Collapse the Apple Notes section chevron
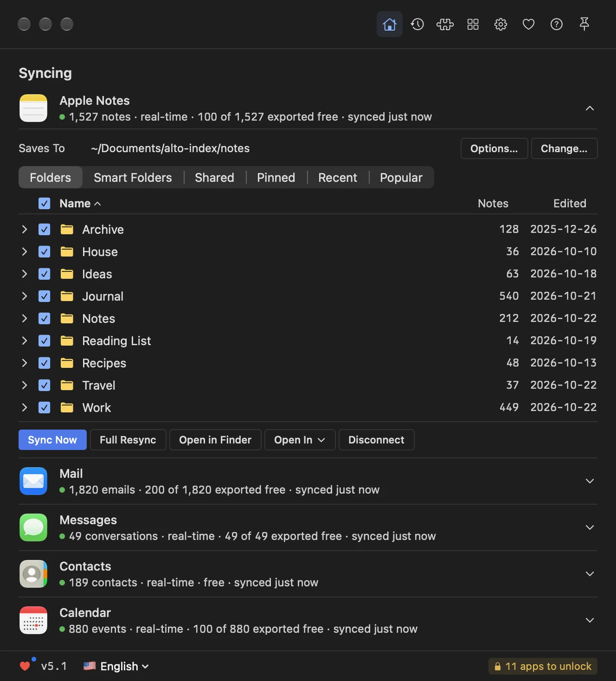Image resolution: width=616 pixels, height=681 pixels. pyautogui.click(x=590, y=108)
